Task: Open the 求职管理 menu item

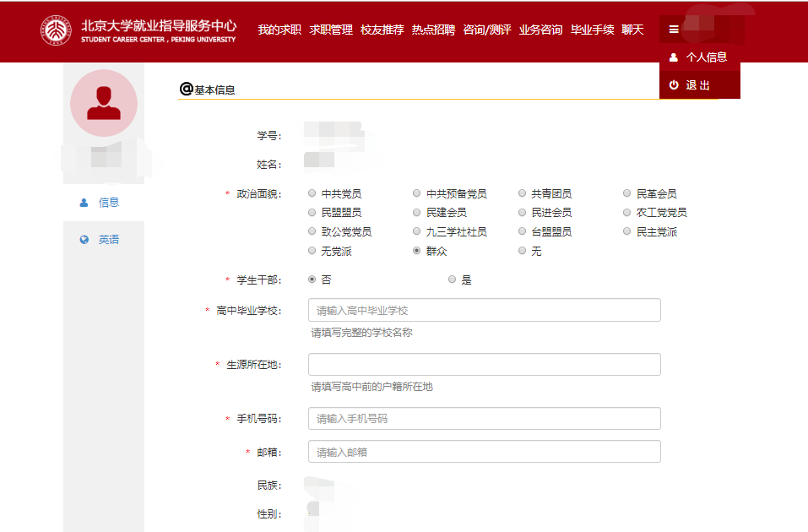Action: point(331,30)
